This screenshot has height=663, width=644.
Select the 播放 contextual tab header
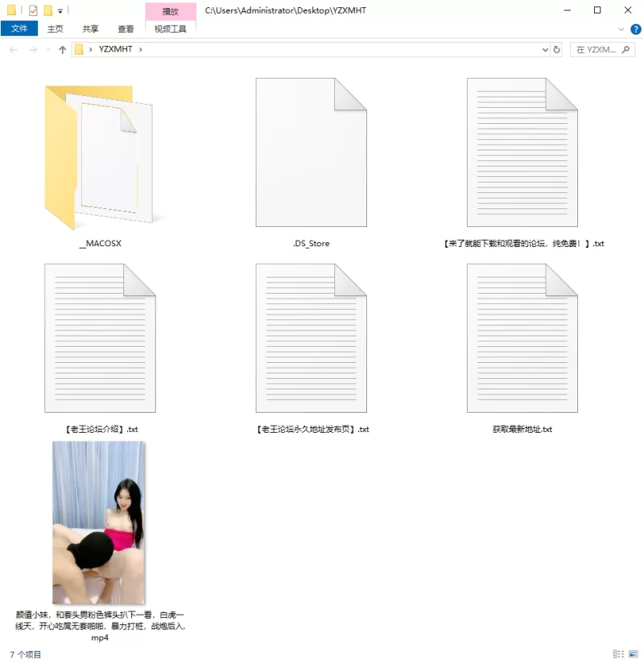coord(171,11)
